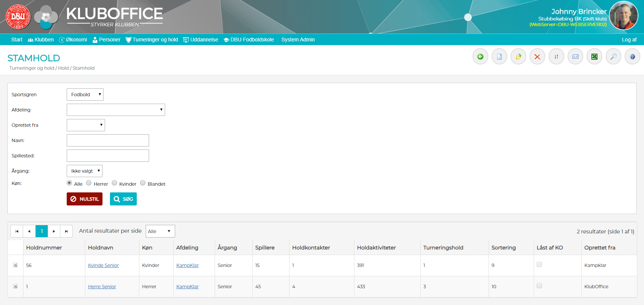Click the green back arrow icon
The height and width of the screenshot is (305, 644).
[480, 57]
